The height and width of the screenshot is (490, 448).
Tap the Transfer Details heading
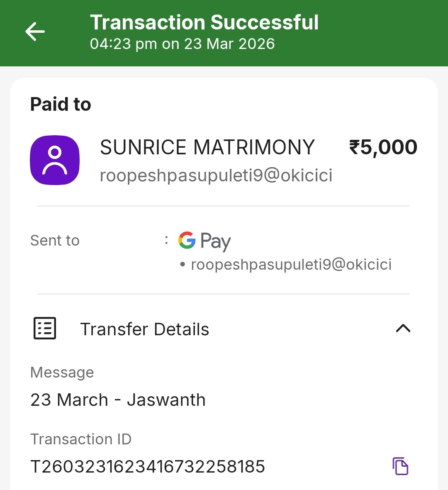[144, 329]
